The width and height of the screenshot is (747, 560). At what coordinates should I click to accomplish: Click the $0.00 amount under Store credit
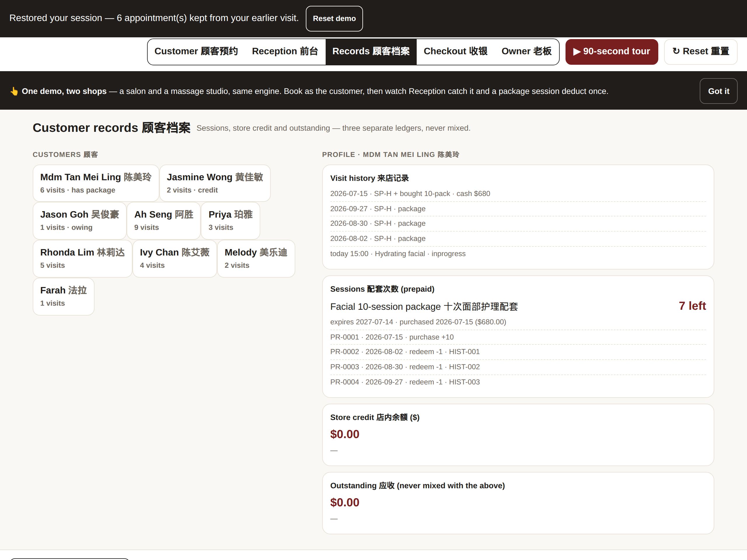tap(344, 434)
